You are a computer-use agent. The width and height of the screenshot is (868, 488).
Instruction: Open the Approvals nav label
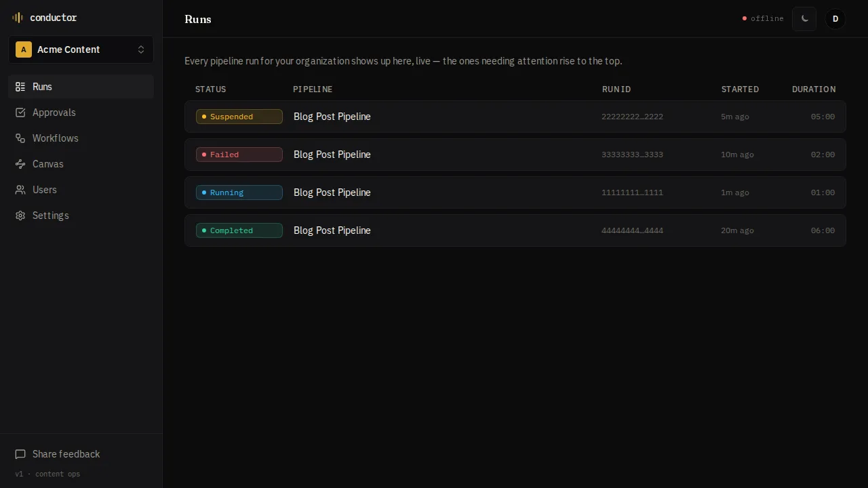point(54,113)
